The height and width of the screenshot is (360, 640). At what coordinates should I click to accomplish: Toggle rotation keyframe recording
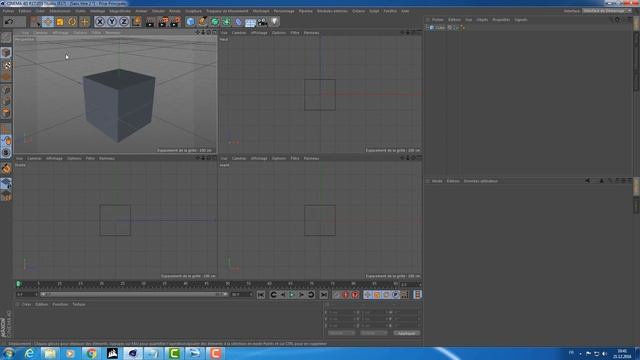click(x=386, y=295)
